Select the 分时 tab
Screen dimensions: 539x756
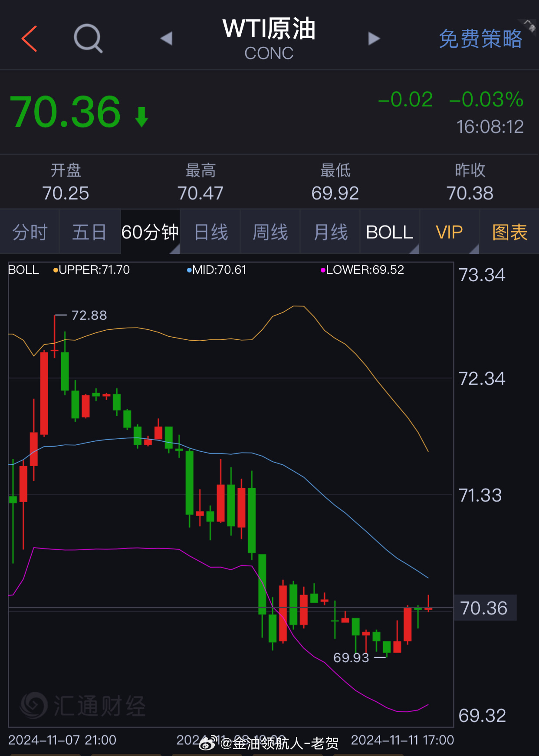[x=30, y=232]
